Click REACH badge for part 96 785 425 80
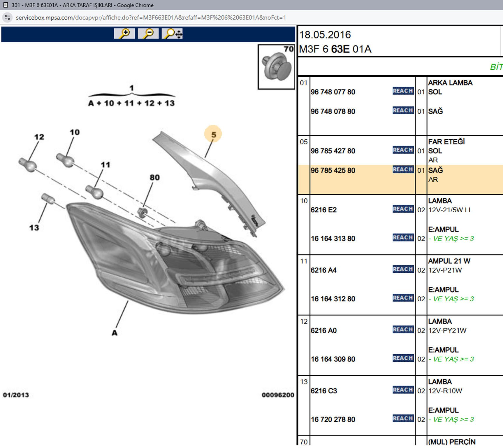Image resolution: width=503 pixels, height=448 pixels. pos(403,169)
